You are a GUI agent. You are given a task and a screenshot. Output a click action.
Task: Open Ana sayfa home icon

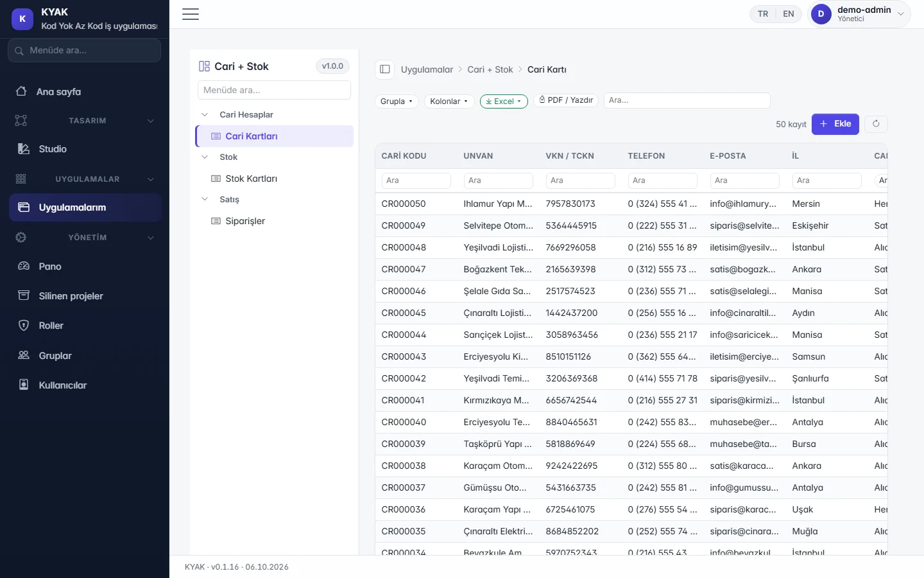21,91
